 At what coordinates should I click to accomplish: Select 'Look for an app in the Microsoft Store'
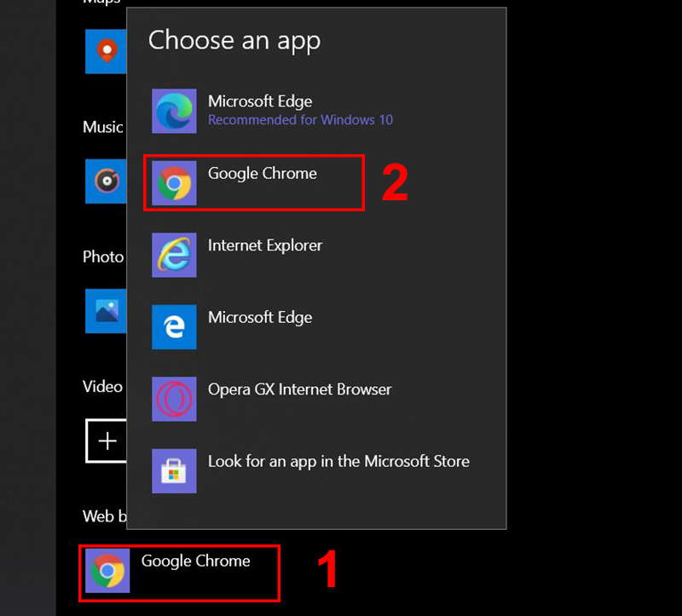point(338,462)
